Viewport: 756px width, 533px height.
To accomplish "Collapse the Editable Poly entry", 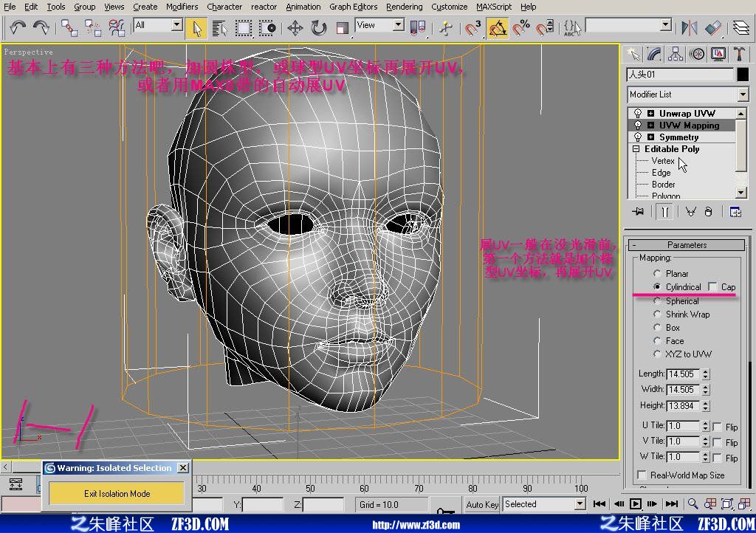I will [x=636, y=149].
